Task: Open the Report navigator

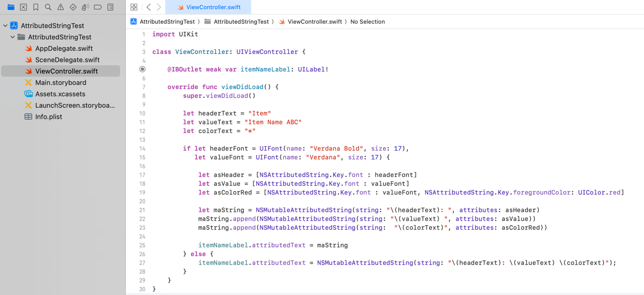Action: (110, 7)
